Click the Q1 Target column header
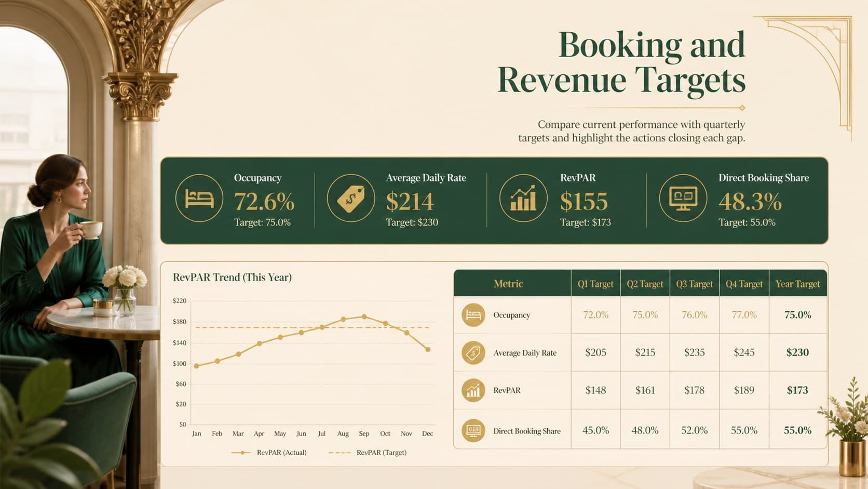This screenshot has width=868, height=489. click(595, 284)
